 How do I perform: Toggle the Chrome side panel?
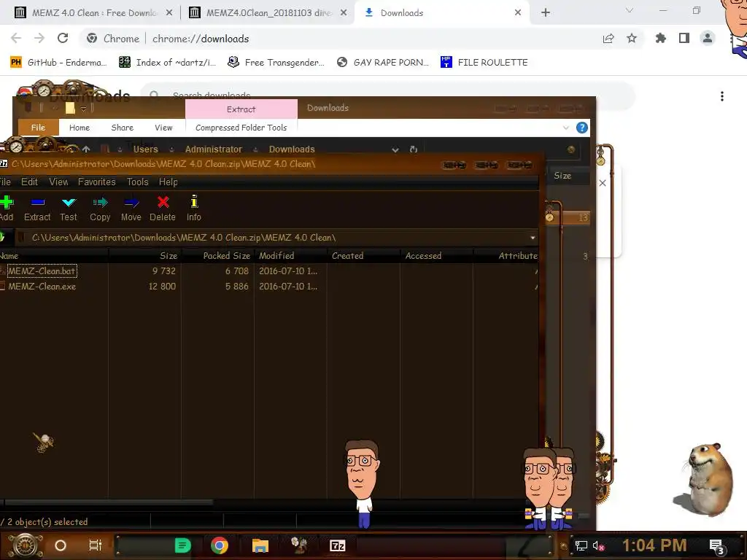684,38
